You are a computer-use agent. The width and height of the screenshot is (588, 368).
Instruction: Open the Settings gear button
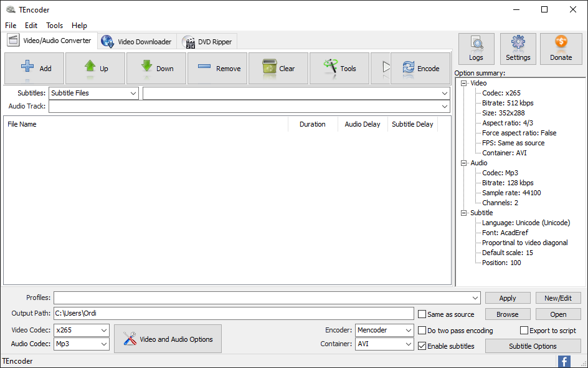click(518, 49)
